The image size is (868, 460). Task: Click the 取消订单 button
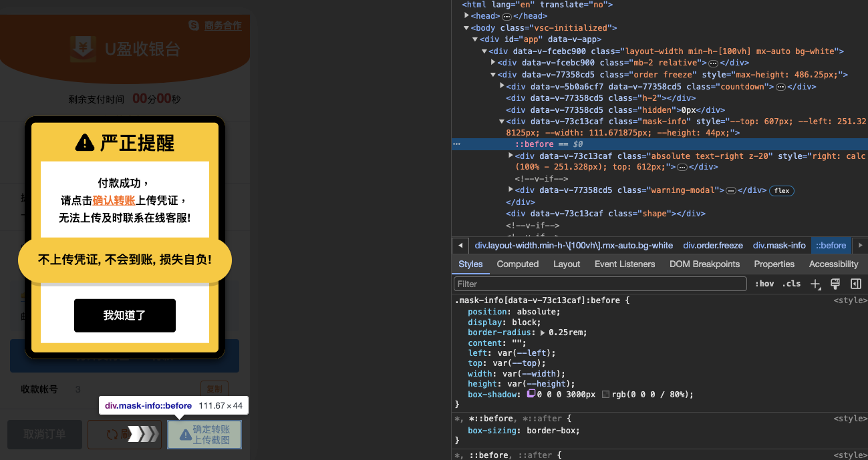pos(45,435)
